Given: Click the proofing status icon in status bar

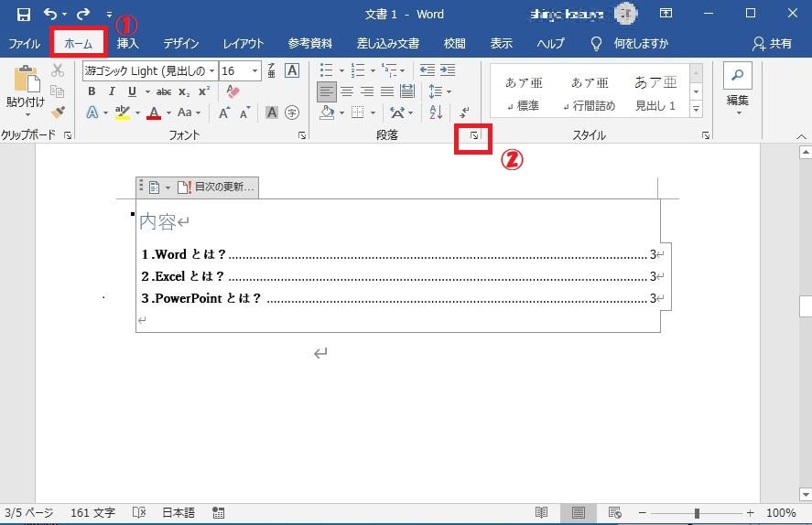Looking at the screenshot, I should click(139, 512).
